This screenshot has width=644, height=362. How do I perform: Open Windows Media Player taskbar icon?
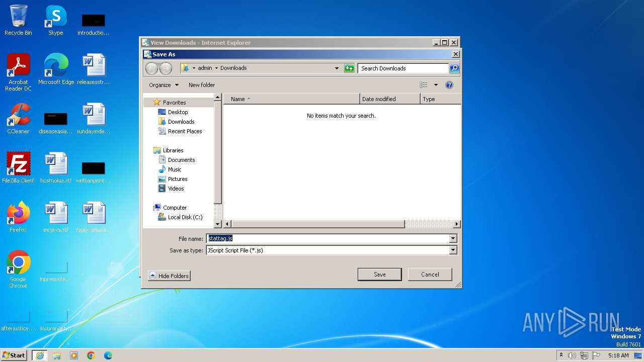[x=74, y=355]
